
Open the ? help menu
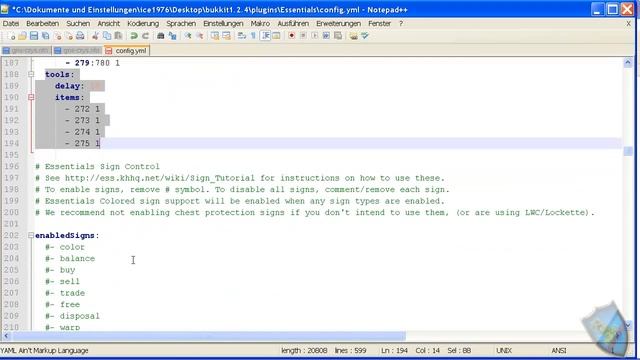point(401,24)
